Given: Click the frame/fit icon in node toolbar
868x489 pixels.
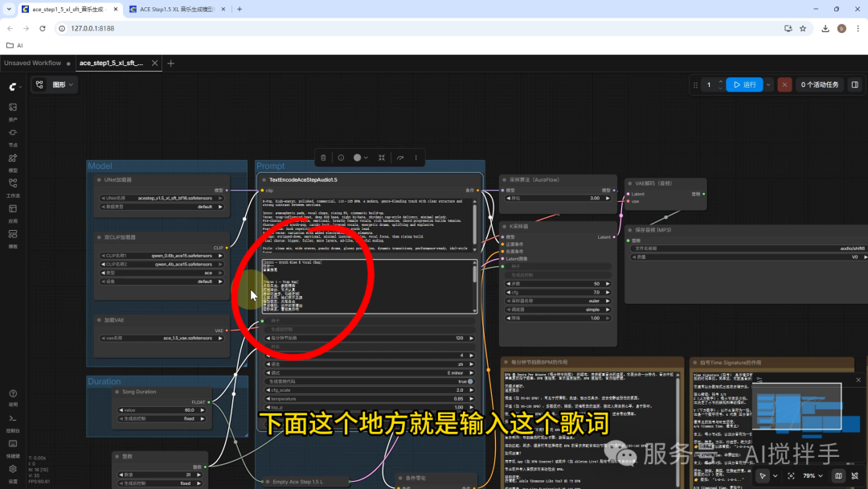Looking at the screenshot, I should (x=382, y=158).
